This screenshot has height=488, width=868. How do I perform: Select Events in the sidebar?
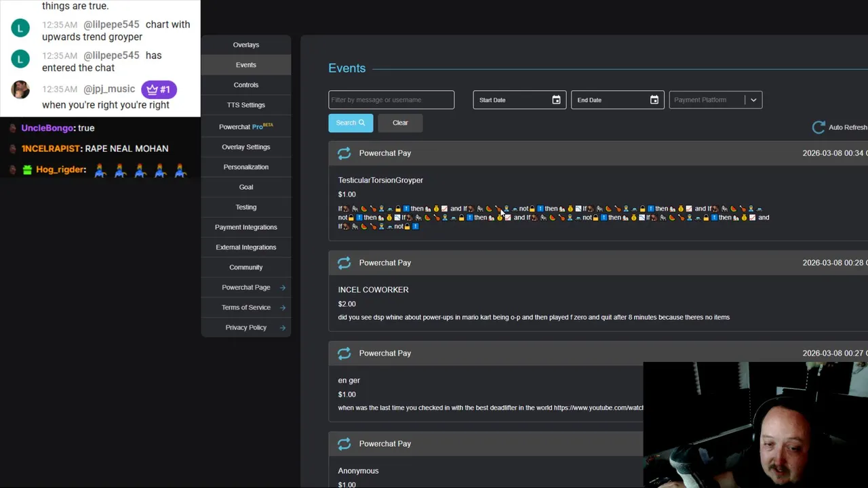[246, 65]
